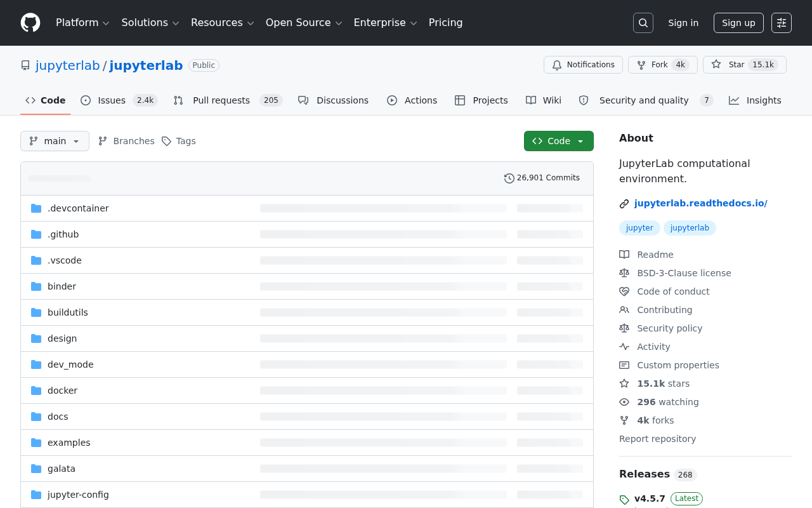
Task: Open the Actions tab
Action: 412,100
